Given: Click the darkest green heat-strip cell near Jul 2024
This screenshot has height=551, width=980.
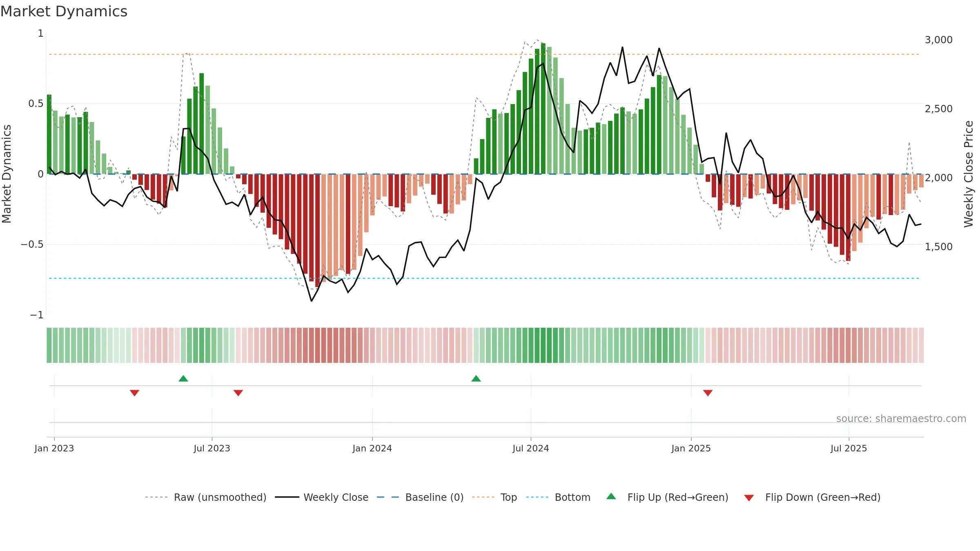Looking at the screenshot, I should tap(543, 345).
